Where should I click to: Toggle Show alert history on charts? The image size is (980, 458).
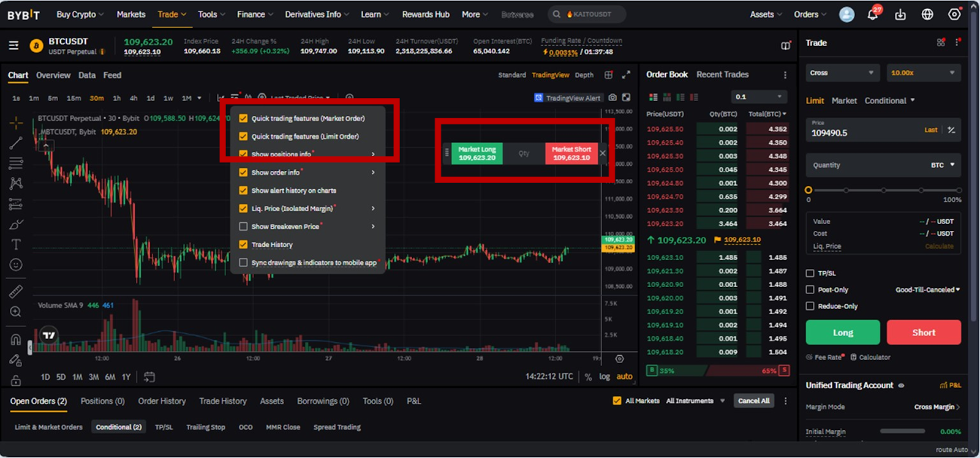tap(243, 190)
